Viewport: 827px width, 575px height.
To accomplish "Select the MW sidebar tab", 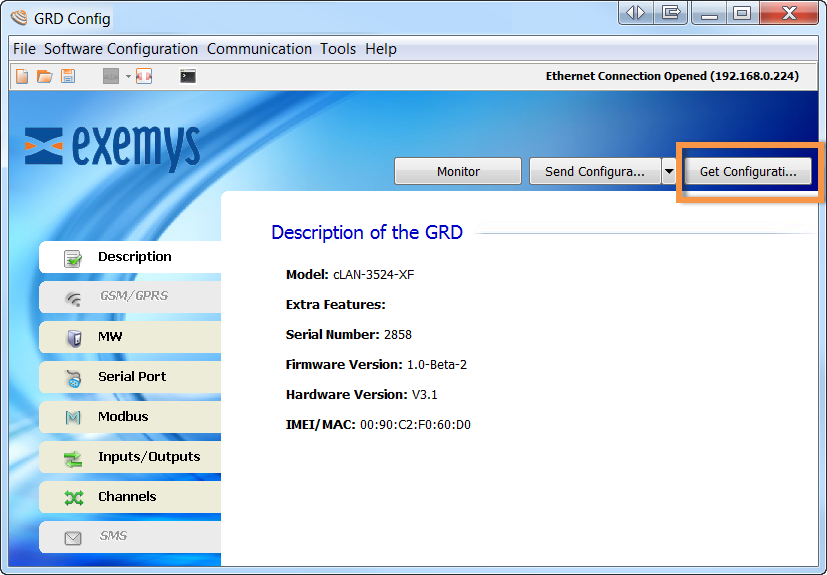I will coord(130,337).
